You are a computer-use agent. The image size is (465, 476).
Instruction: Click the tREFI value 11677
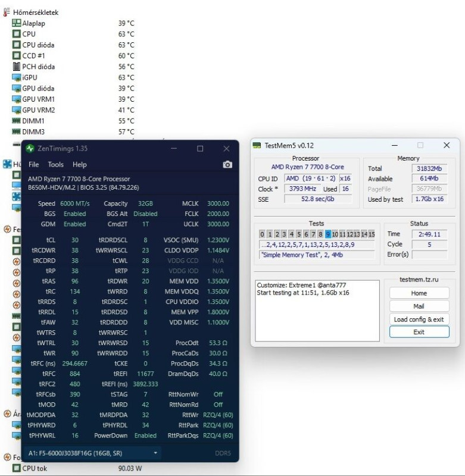pyautogui.click(x=145, y=374)
